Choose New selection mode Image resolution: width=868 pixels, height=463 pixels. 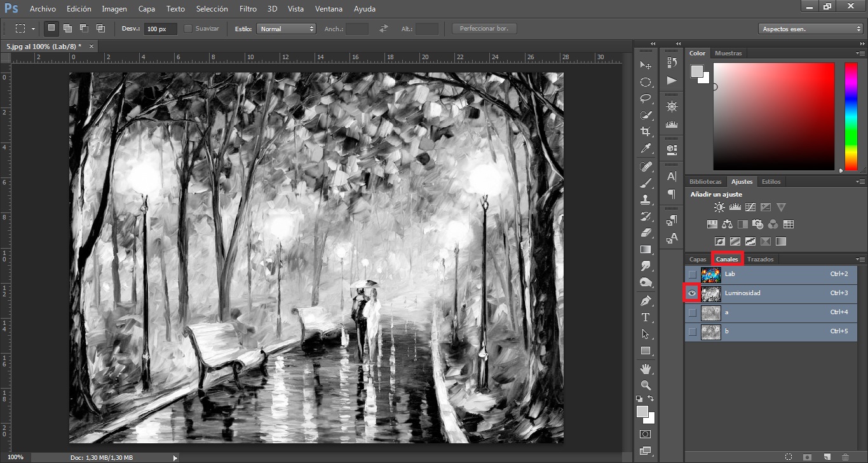(x=51, y=28)
